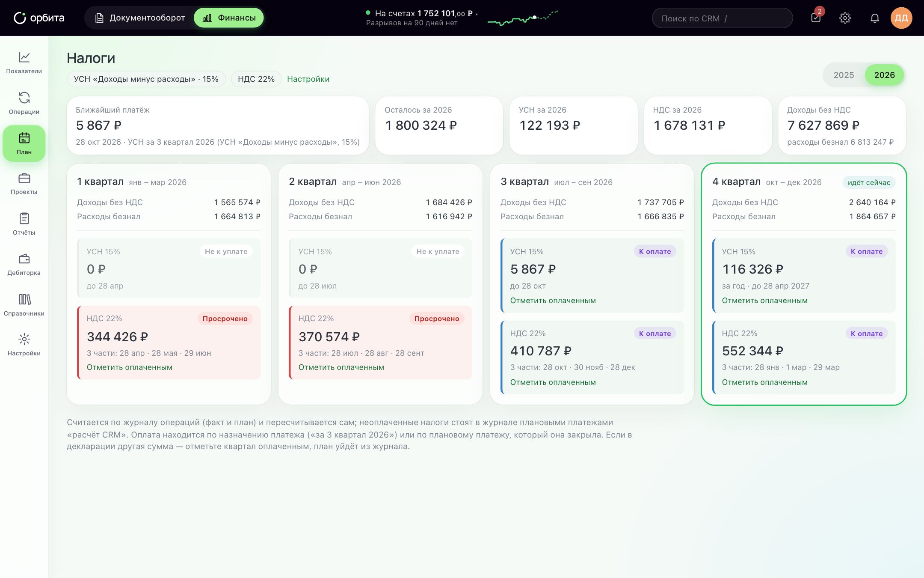Image resolution: width=924 pixels, height=578 pixels.
Task: Click the cash-flow sparkline chart
Action: click(523, 18)
